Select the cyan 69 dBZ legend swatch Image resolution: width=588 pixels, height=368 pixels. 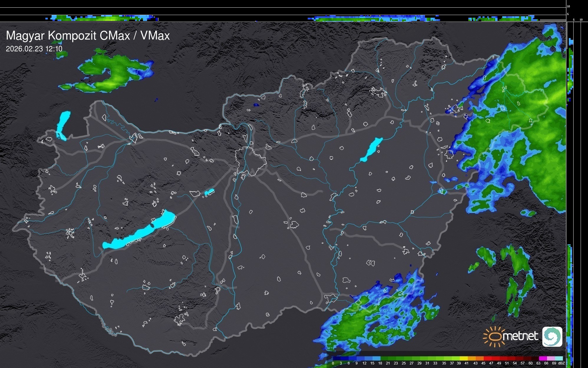(559, 359)
